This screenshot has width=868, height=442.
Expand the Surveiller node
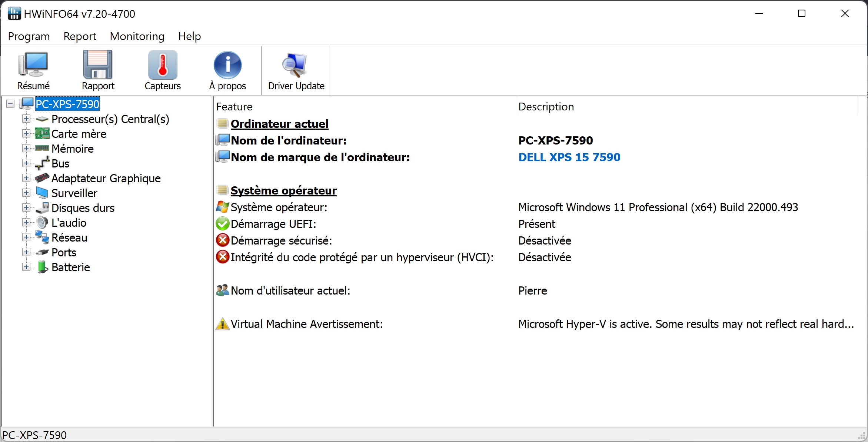tap(26, 193)
